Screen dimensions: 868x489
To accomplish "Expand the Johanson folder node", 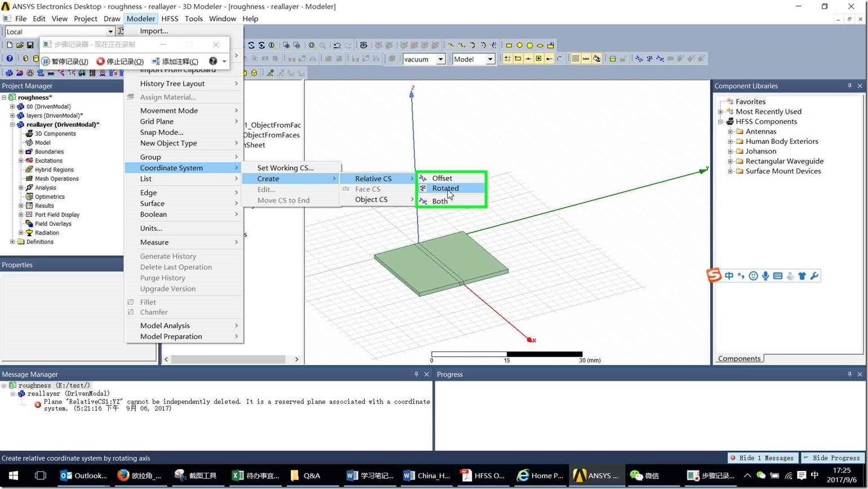I will click(730, 152).
